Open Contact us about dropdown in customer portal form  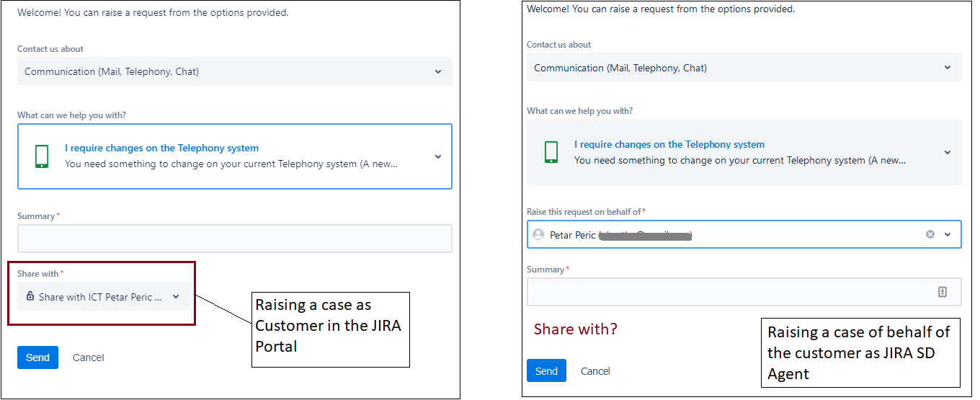235,71
